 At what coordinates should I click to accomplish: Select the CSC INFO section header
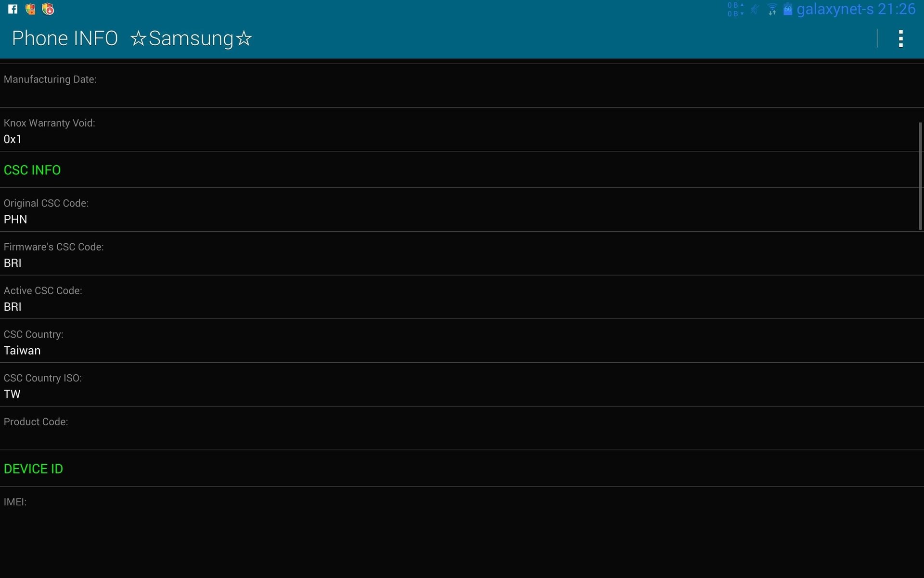32,170
